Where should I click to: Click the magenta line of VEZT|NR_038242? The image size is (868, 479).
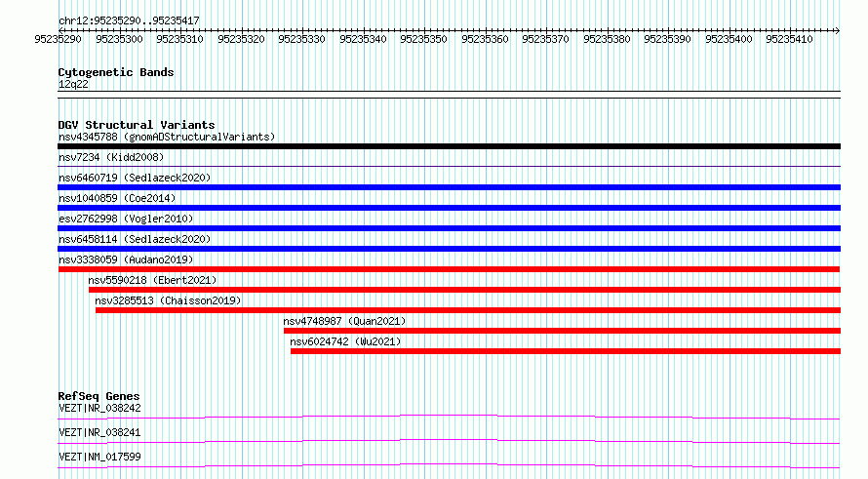click(449, 417)
